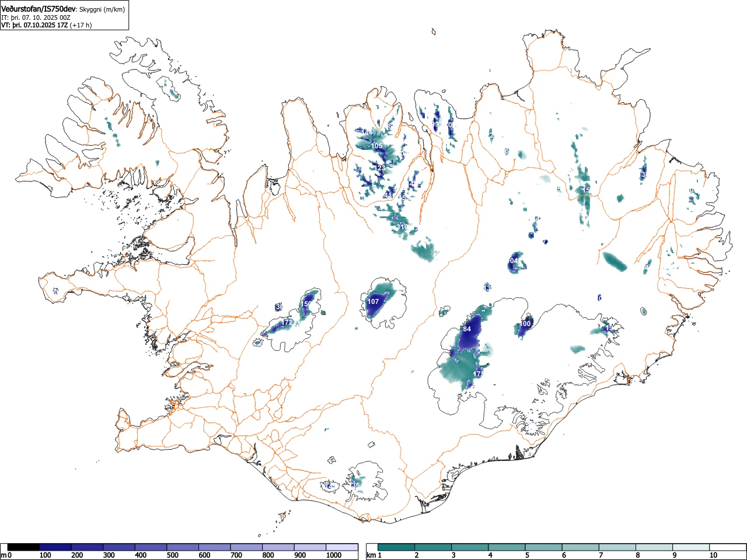747x560 pixels.
Task: Click the km legend tick label 6
Action: click(564, 555)
